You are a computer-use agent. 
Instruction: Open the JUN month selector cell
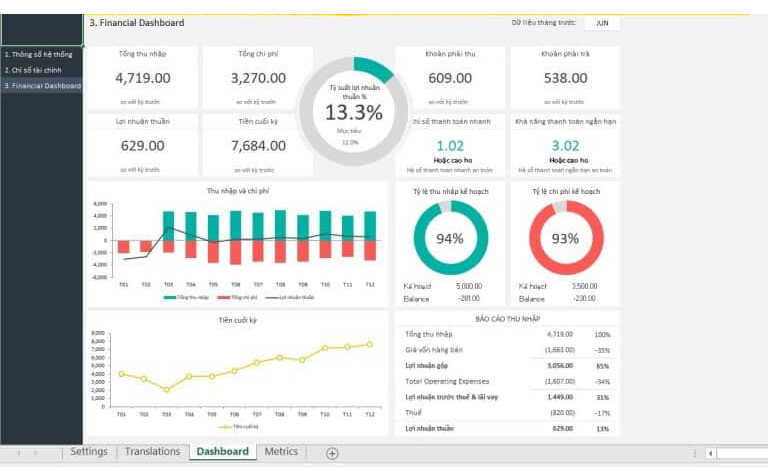coord(602,23)
